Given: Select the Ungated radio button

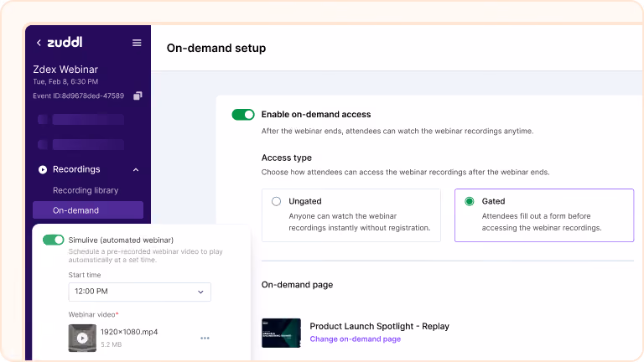Looking at the screenshot, I should coord(276,201).
